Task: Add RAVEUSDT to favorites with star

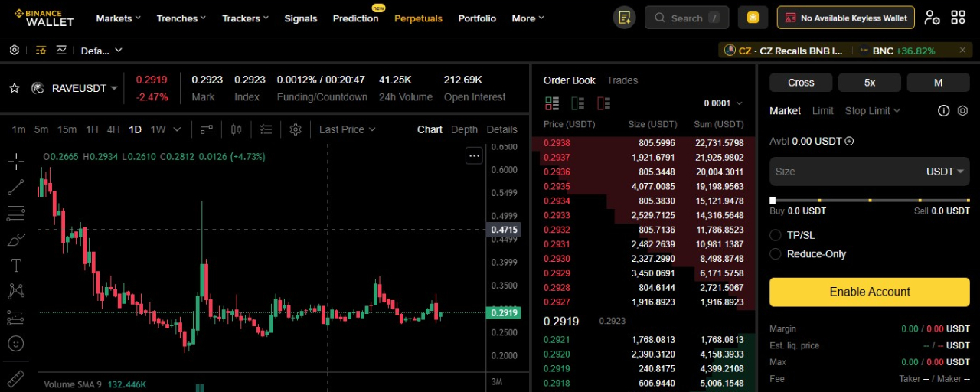Action: click(14, 88)
